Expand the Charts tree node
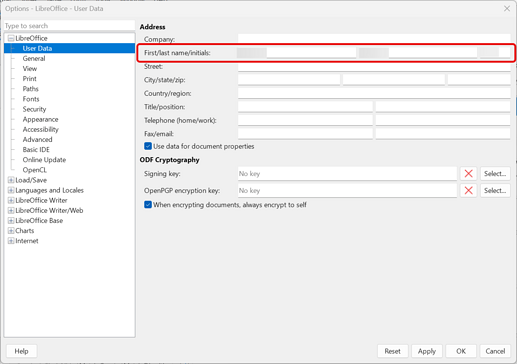 coord(11,231)
